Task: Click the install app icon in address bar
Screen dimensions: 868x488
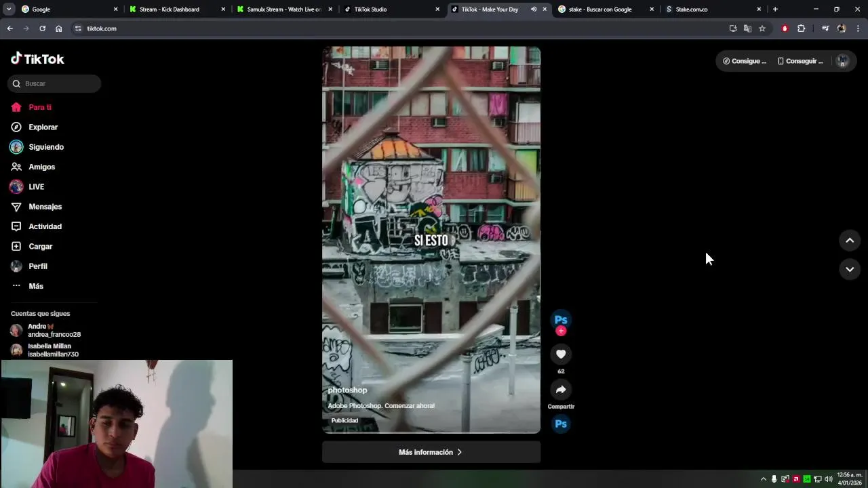Action: (733, 28)
